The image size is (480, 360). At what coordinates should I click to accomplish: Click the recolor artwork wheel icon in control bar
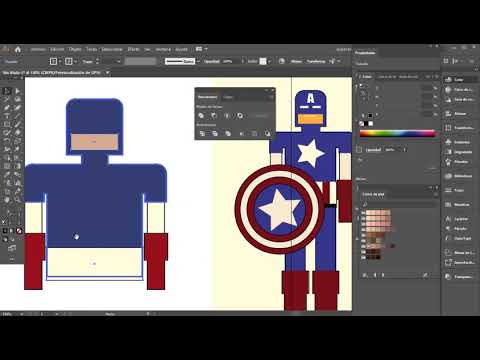click(282, 61)
